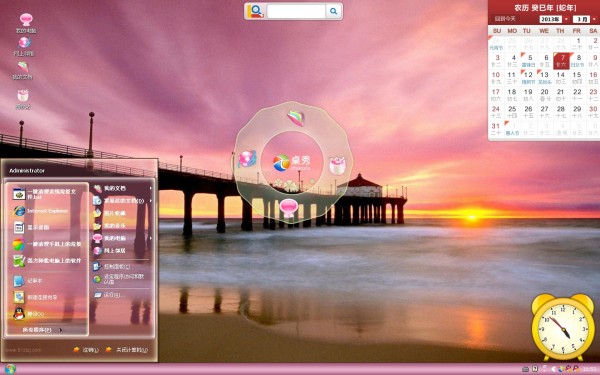Open the pink Recycle Bin desktop icon
The height and width of the screenshot is (375, 600).
(x=23, y=99)
